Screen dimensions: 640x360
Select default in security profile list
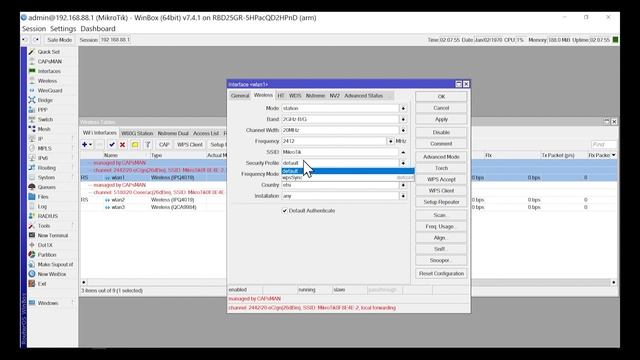coord(348,171)
